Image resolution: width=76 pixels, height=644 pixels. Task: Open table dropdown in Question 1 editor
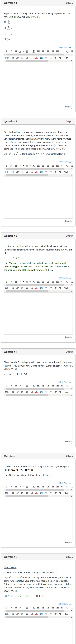[7, 58]
